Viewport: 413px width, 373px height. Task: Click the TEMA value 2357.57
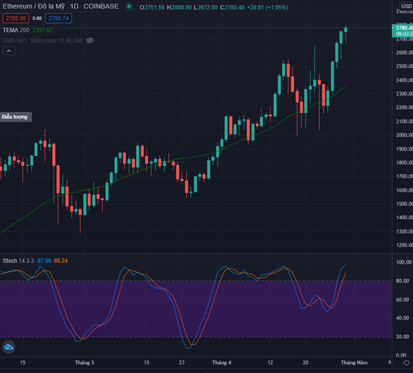(42, 30)
